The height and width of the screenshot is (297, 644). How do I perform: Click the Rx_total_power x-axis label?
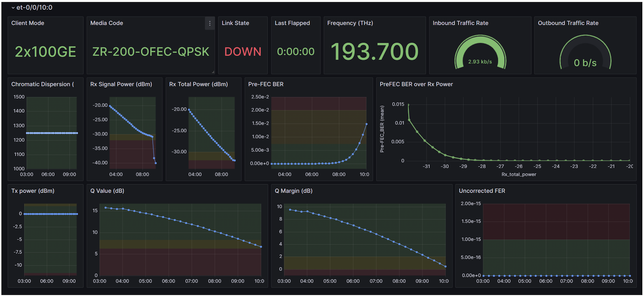(519, 174)
